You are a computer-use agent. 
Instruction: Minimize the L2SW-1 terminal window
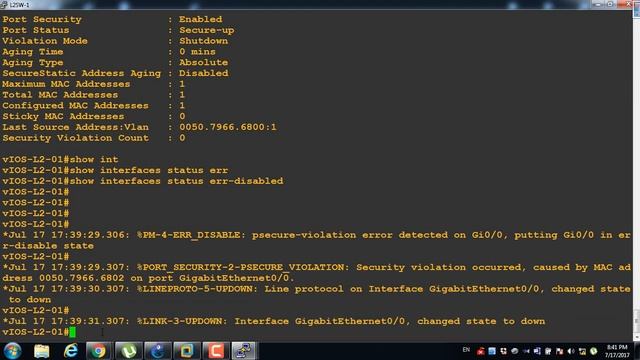598,4
